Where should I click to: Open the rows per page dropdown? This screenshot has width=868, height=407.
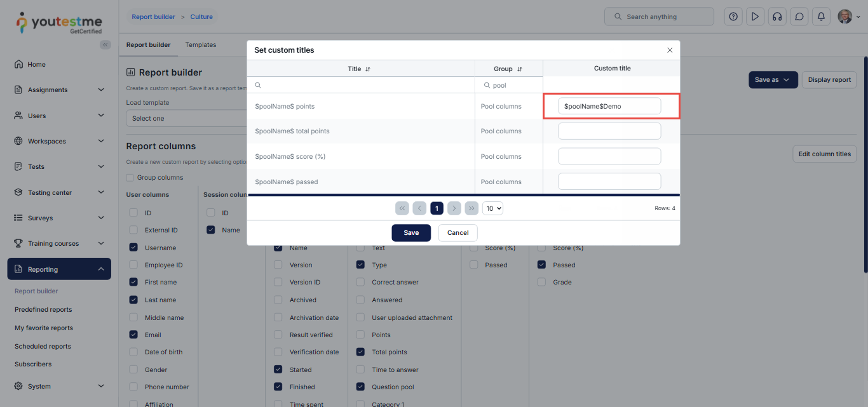[492, 208]
